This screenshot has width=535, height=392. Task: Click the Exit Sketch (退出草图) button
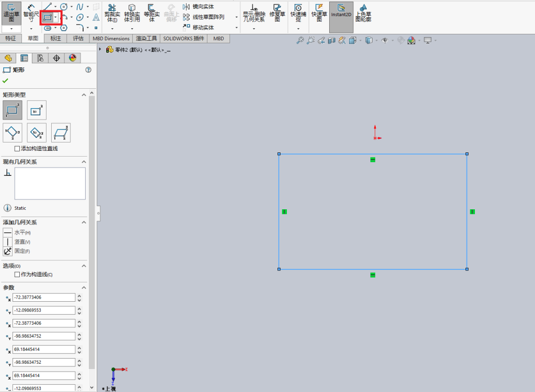tap(11, 14)
